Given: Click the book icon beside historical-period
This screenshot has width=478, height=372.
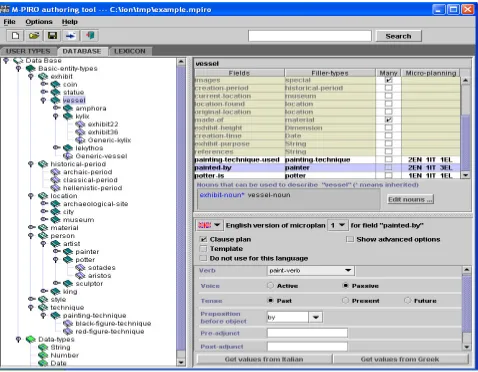Looking at the screenshot, I should click(x=43, y=164).
